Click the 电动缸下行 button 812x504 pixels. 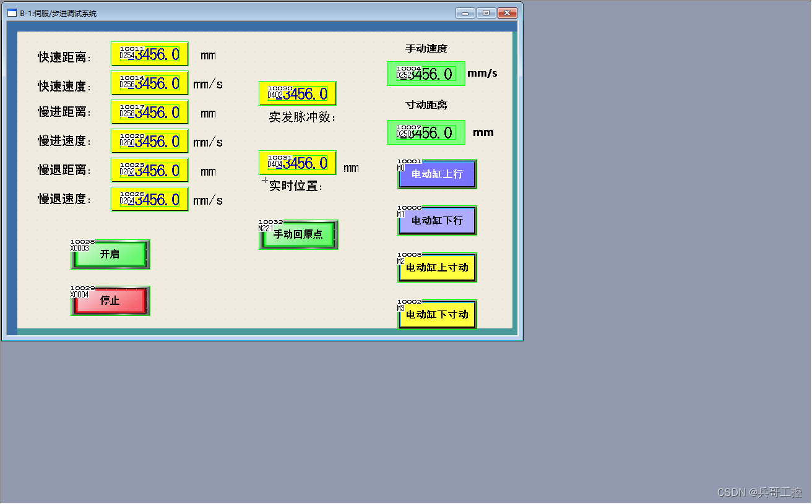[x=437, y=221]
